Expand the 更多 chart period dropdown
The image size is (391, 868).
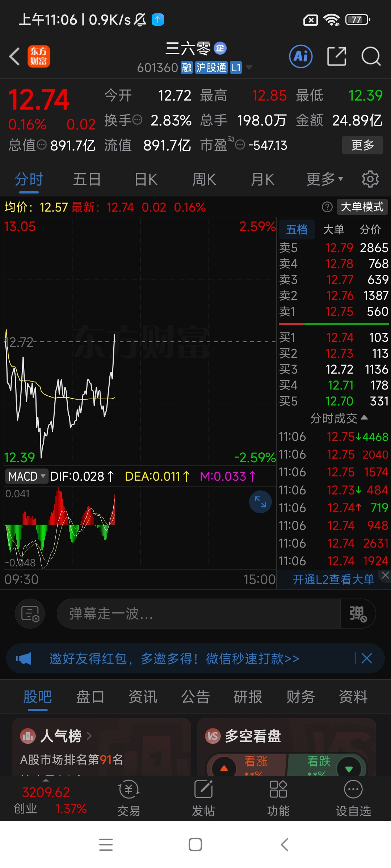325,179
